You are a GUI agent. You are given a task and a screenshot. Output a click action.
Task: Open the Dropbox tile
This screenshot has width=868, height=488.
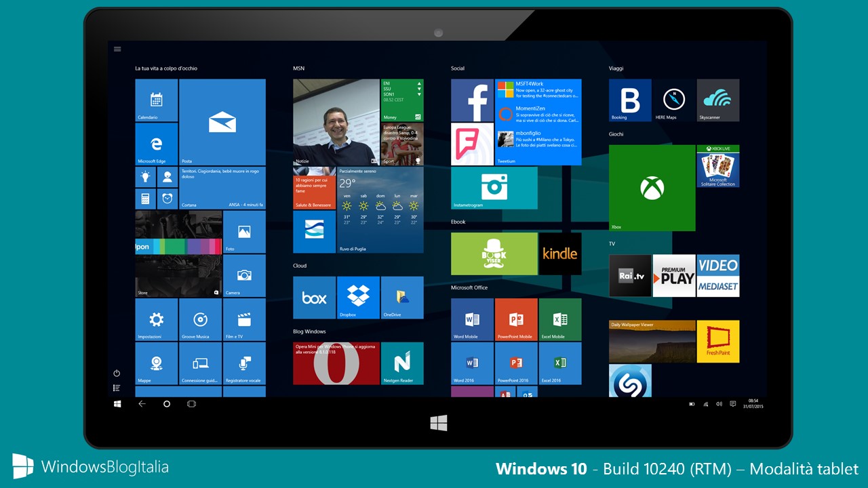pos(358,298)
